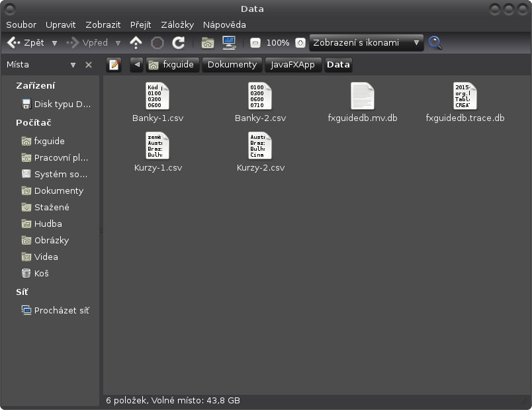The height and width of the screenshot is (410, 532).
Task: Toggle path editing with the pencil icon
Action: 114,64
